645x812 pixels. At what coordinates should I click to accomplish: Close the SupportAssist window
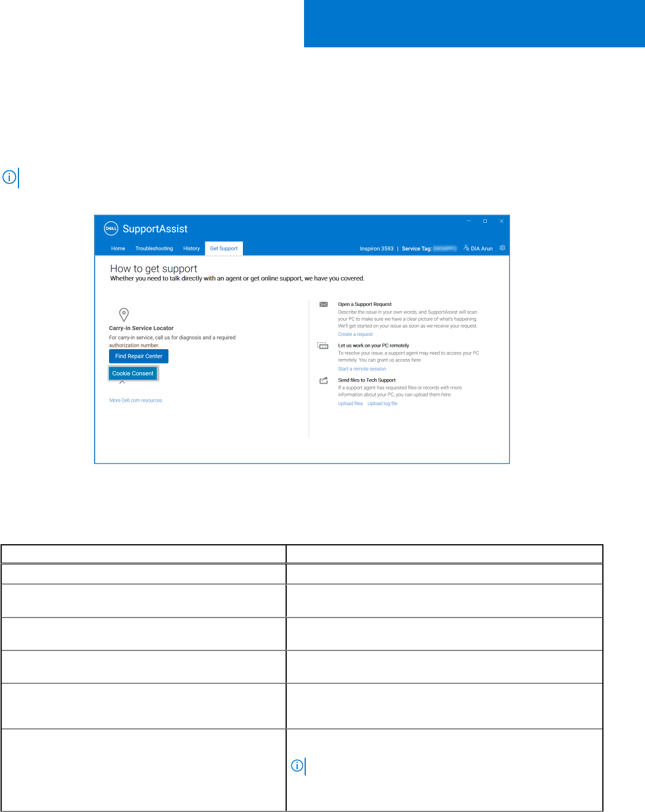[501, 221]
